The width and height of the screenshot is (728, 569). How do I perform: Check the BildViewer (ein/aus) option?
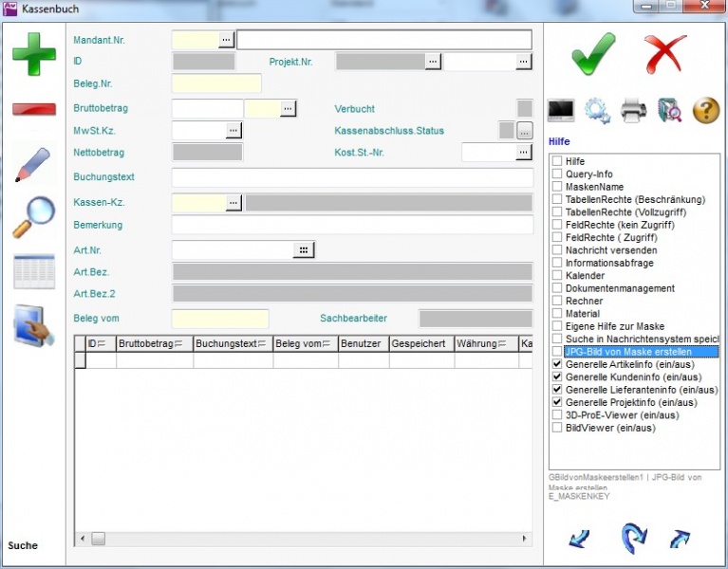click(558, 428)
